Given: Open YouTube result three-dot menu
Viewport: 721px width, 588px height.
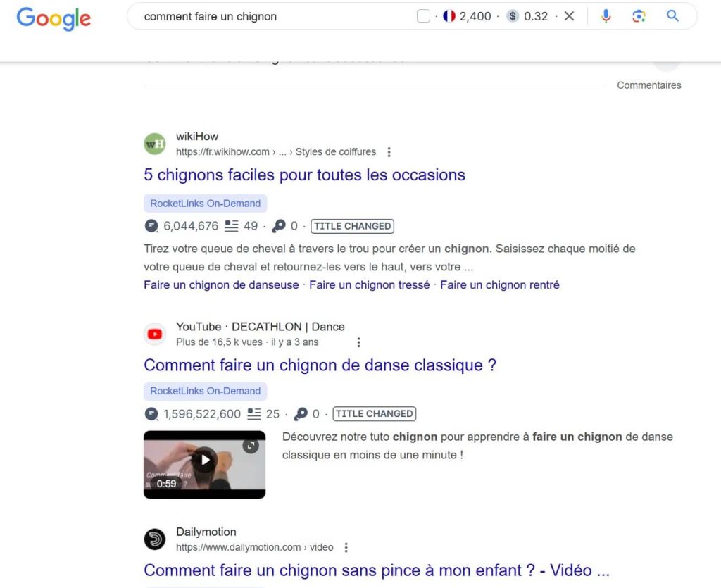Looking at the screenshot, I should pos(358,342).
